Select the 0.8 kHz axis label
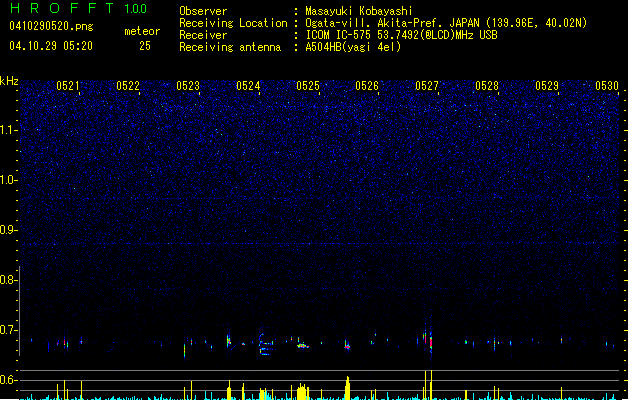 (9, 280)
